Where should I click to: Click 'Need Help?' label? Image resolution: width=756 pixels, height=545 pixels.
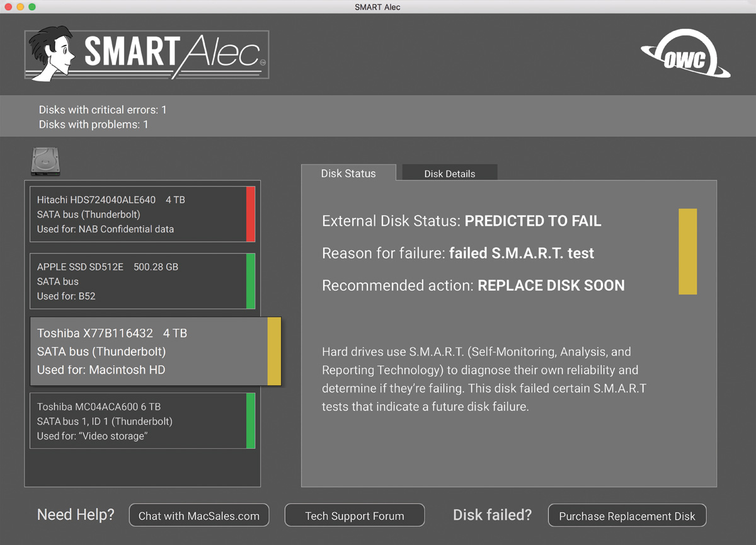pyautogui.click(x=76, y=515)
